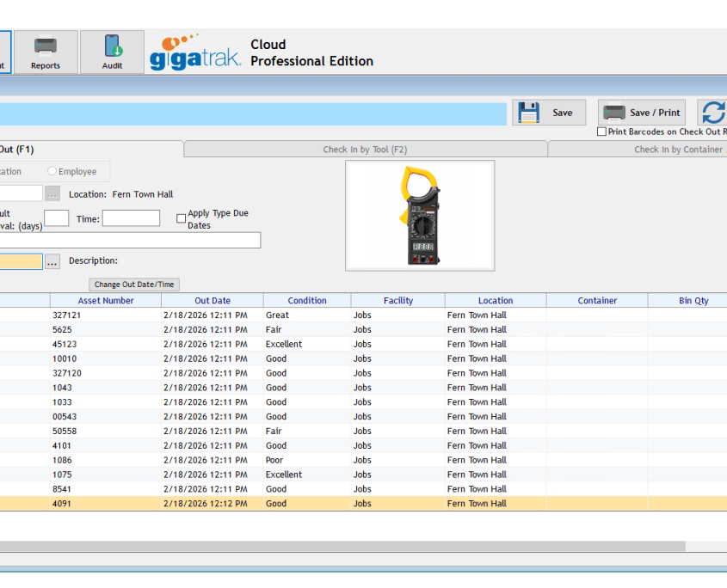Click the Save floppy disk icon
This screenshot has height=588, width=727.
[528, 113]
